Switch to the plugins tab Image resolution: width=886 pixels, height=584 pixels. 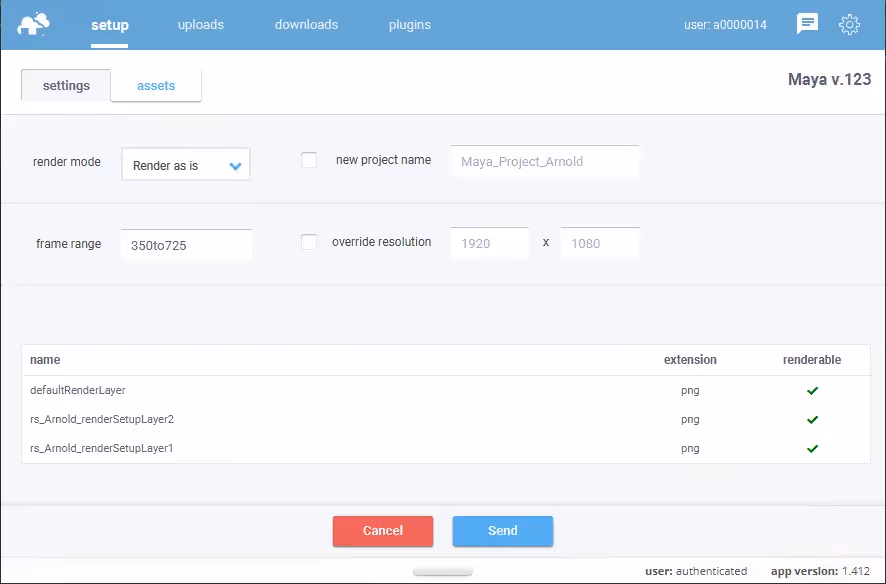pos(410,25)
